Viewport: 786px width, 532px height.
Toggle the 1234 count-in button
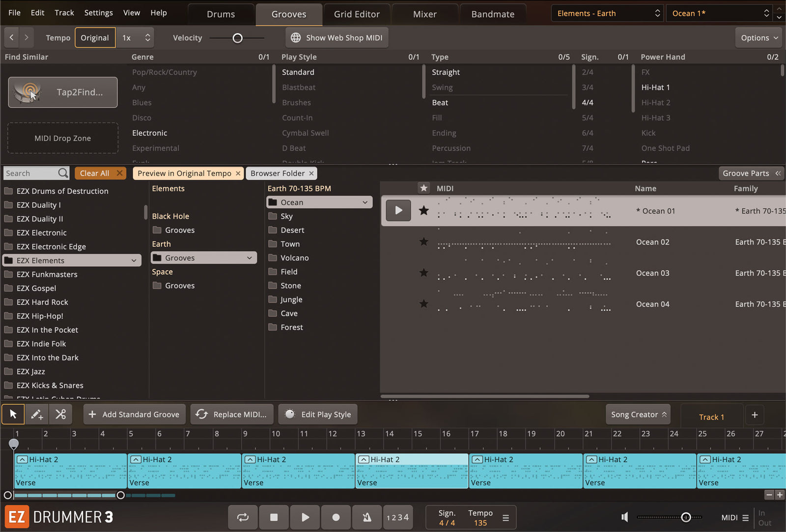tap(397, 517)
